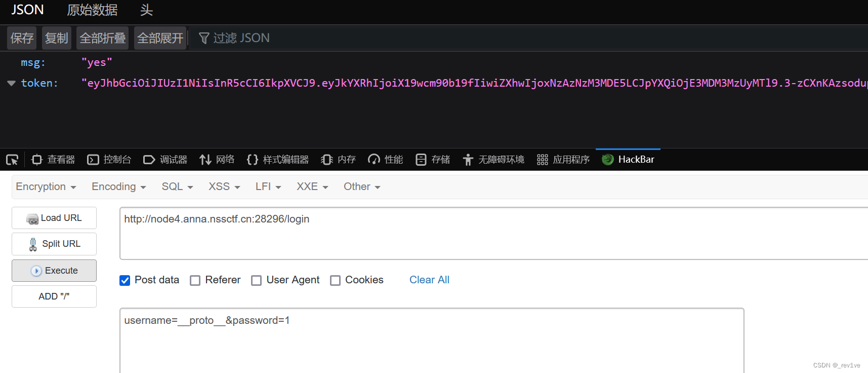Select the HackBar devtools tab label
The width and height of the screenshot is (868, 373).
(636, 160)
